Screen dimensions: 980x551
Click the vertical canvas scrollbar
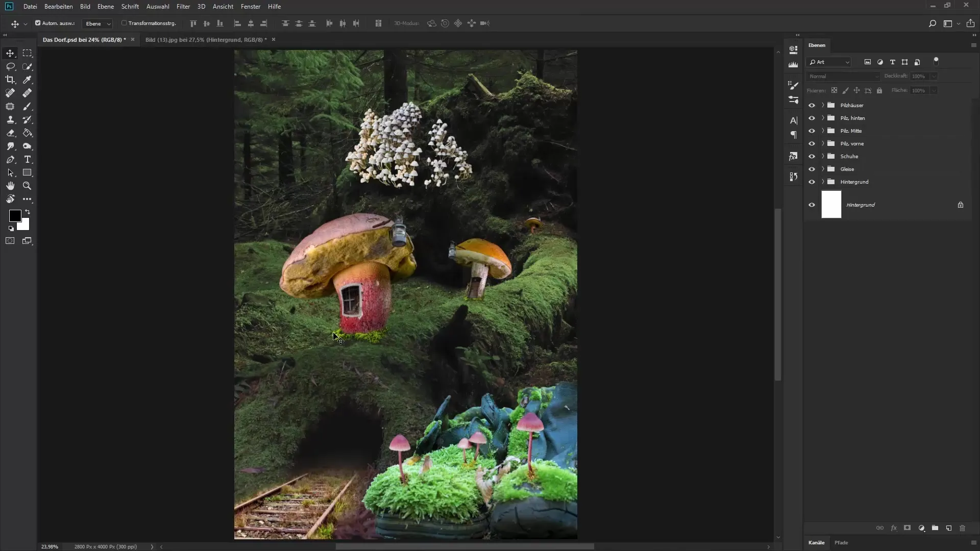[778, 294]
